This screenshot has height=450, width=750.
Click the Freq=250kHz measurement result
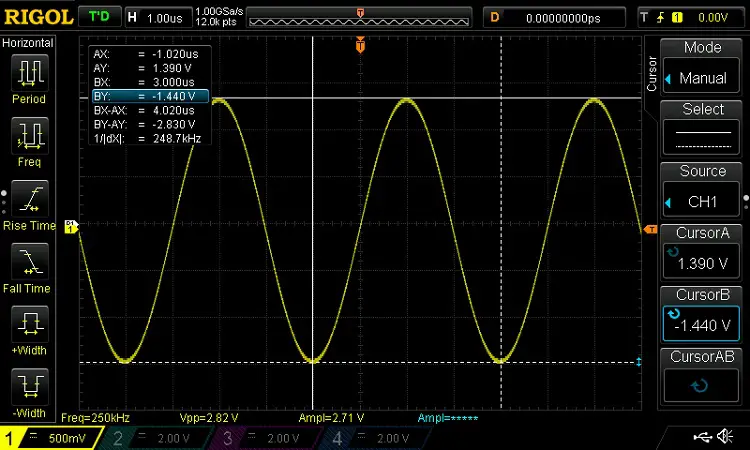tap(95, 418)
